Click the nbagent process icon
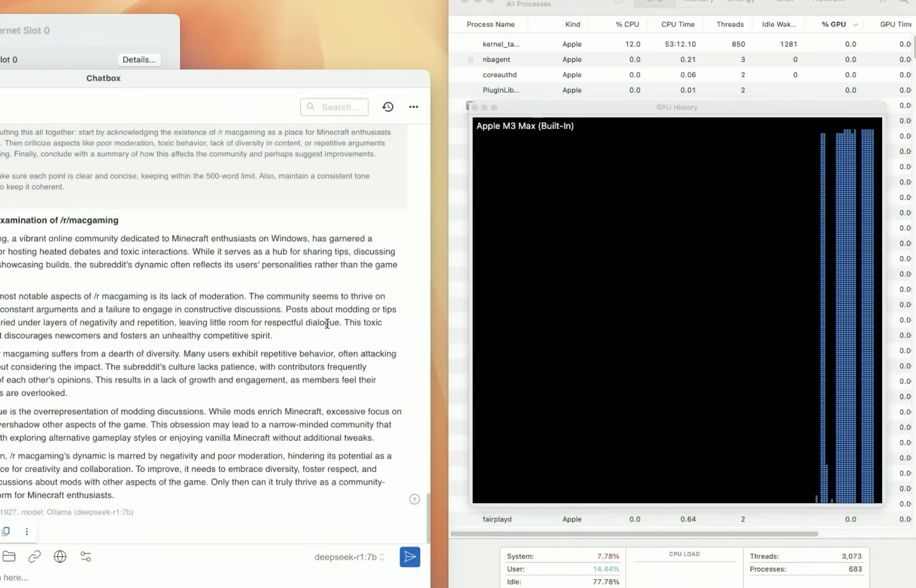Screen dimensions: 916x588 click(x=471, y=59)
